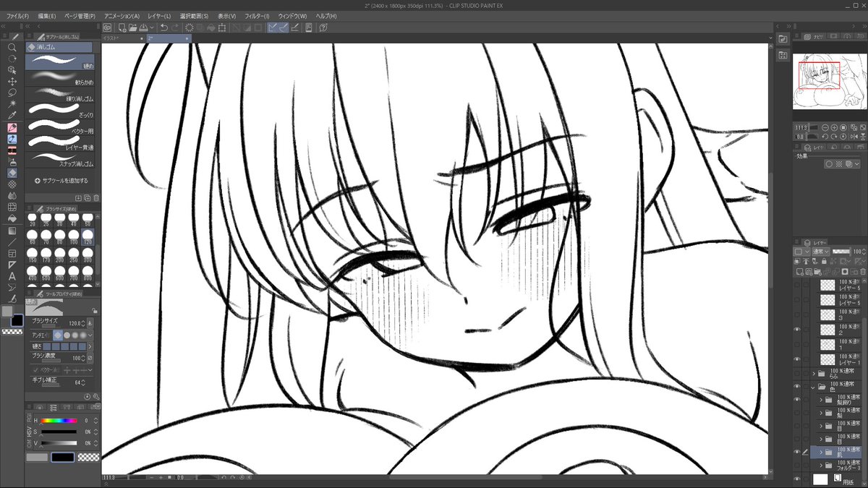Select the Text tool marked A
868x488 pixels.
pos(12,276)
